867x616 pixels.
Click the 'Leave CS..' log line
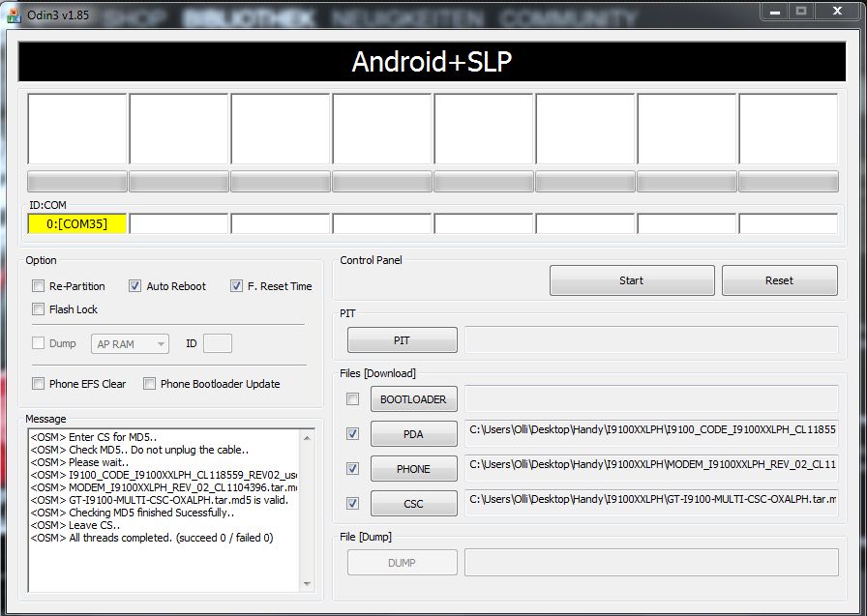75,525
